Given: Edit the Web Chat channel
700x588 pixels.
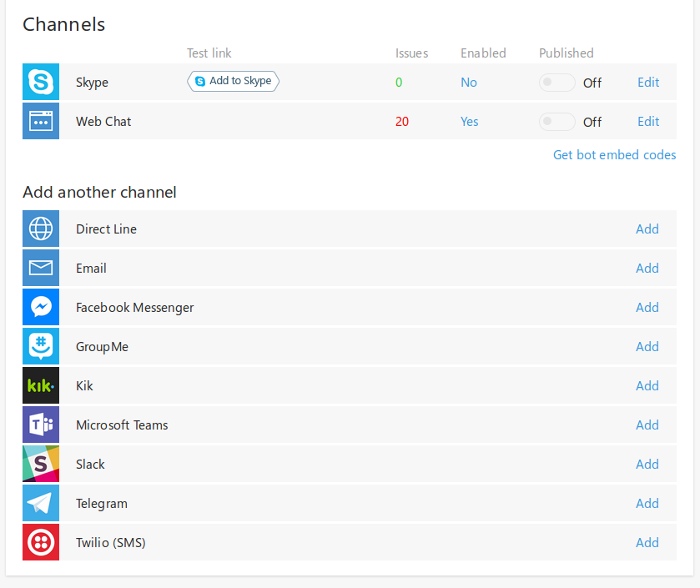Looking at the screenshot, I should pyautogui.click(x=647, y=121).
